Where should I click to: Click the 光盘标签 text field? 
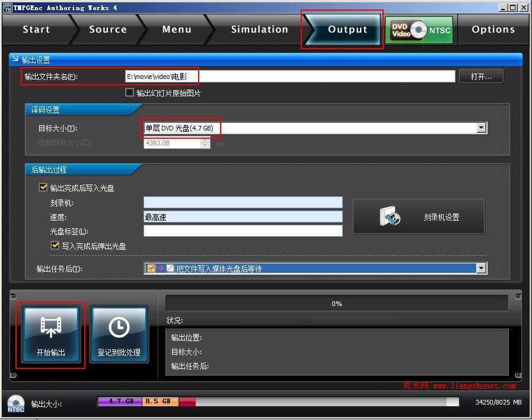243,231
